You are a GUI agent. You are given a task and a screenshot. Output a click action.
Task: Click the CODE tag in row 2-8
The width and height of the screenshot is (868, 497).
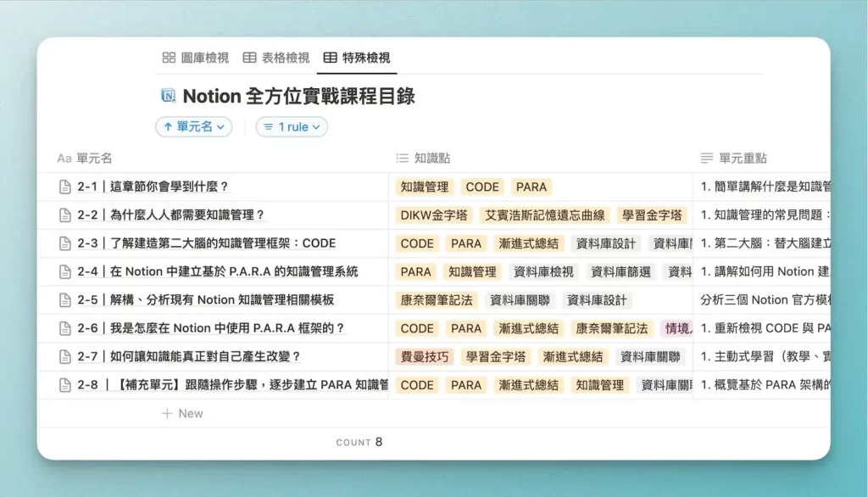click(417, 385)
